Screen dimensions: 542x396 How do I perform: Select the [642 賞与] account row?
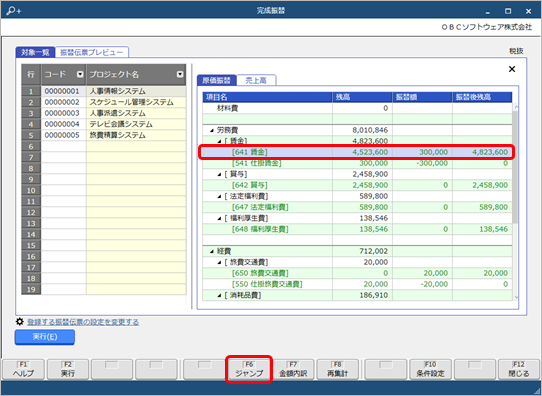click(x=357, y=186)
